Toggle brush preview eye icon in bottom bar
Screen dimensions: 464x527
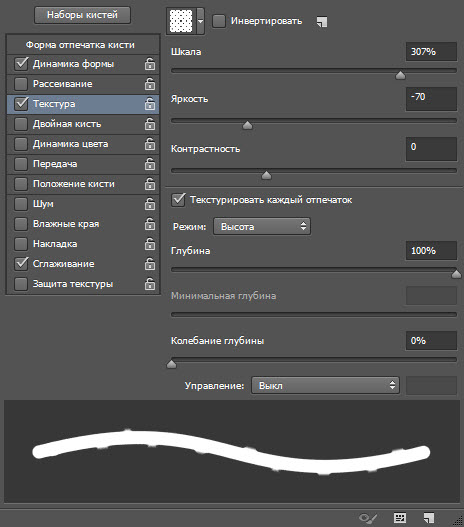(x=368, y=518)
